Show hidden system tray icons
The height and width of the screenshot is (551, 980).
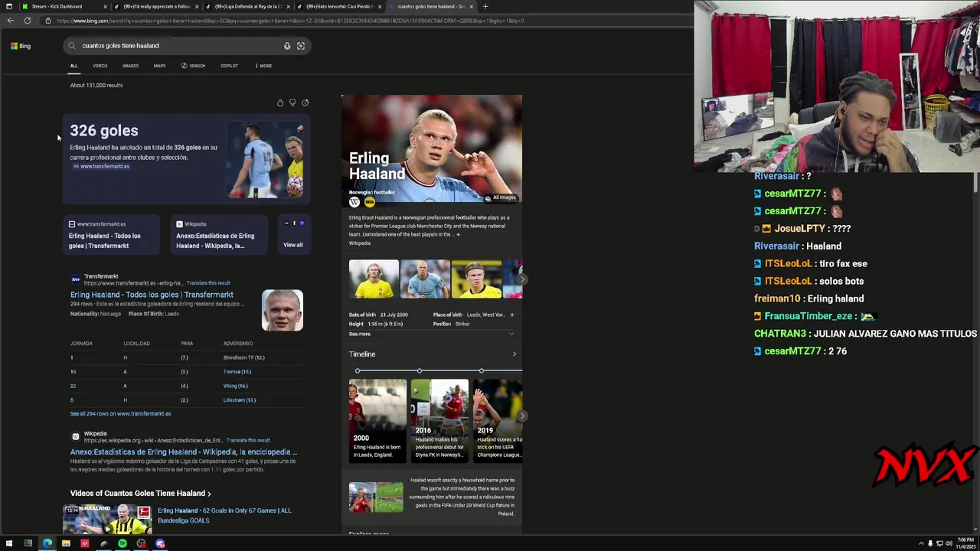tap(921, 544)
